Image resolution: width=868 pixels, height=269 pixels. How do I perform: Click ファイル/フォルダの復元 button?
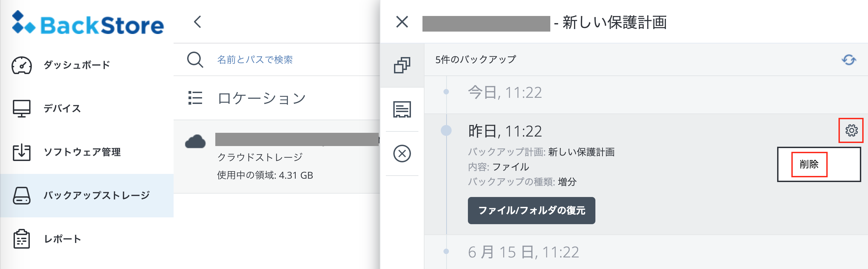click(x=531, y=211)
